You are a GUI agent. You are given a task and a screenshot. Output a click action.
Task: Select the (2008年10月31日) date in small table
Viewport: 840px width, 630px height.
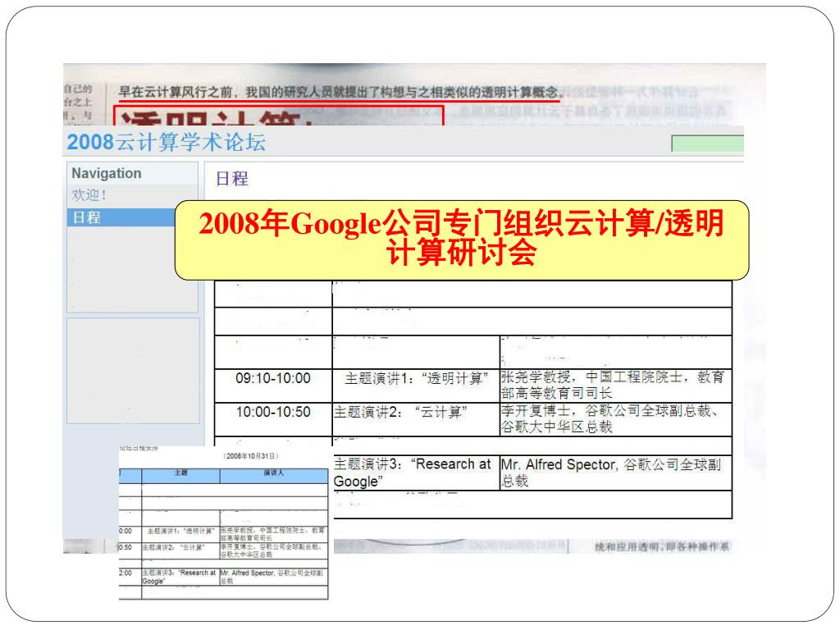point(251,456)
